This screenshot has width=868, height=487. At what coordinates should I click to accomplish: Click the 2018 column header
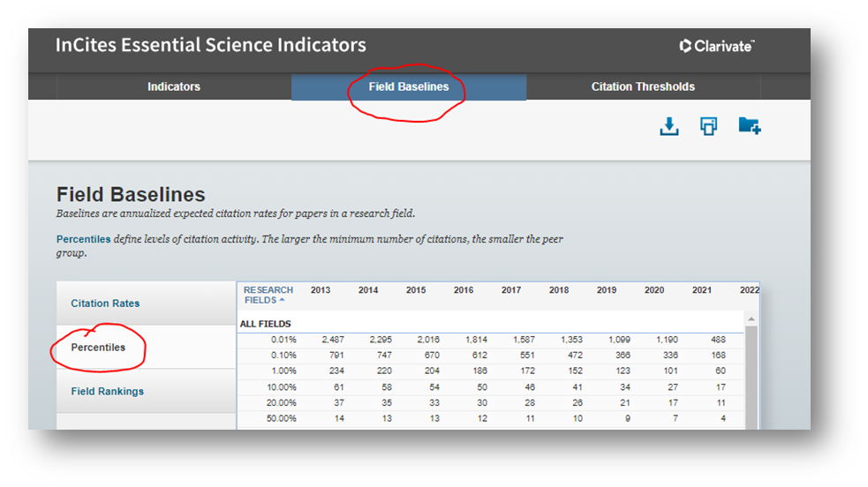coord(558,290)
